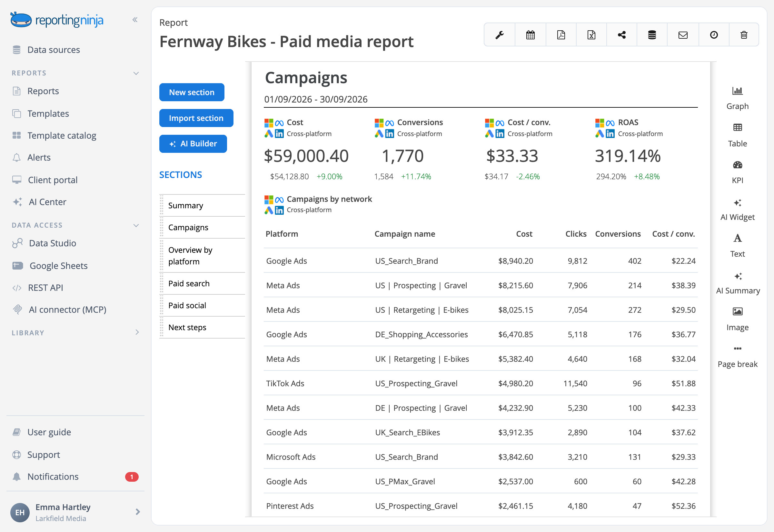Open the schedule clock icon
This screenshot has height=532, width=774.
click(x=714, y=35)
